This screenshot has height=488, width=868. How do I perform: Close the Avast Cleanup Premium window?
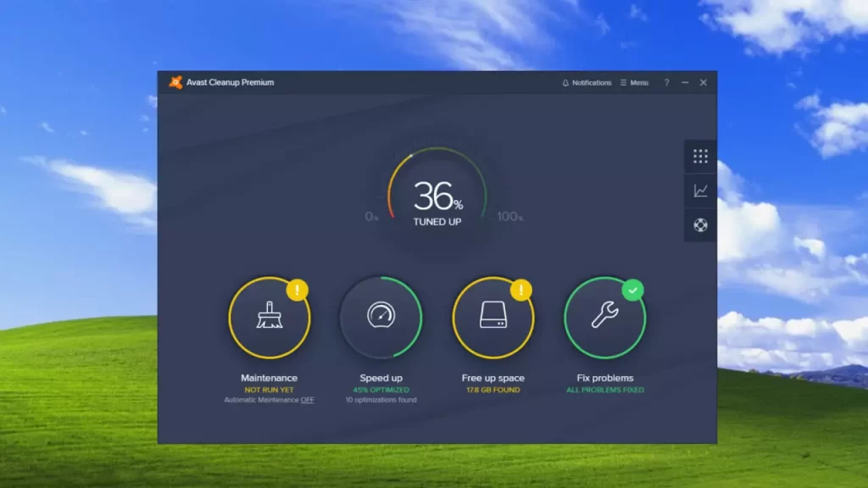coord(703,82)
